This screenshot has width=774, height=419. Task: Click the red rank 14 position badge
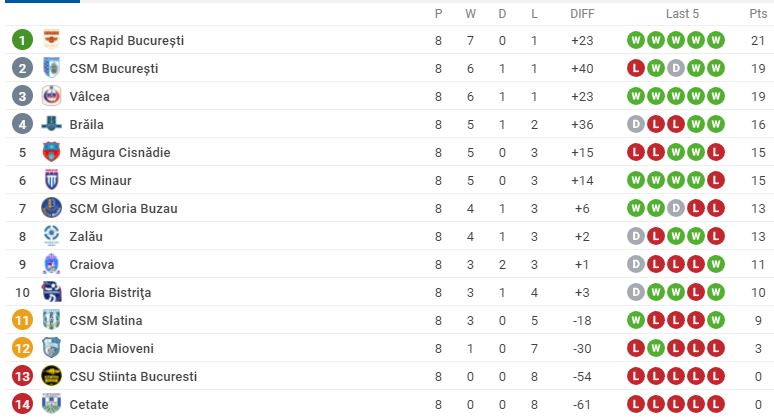[22, 404]
